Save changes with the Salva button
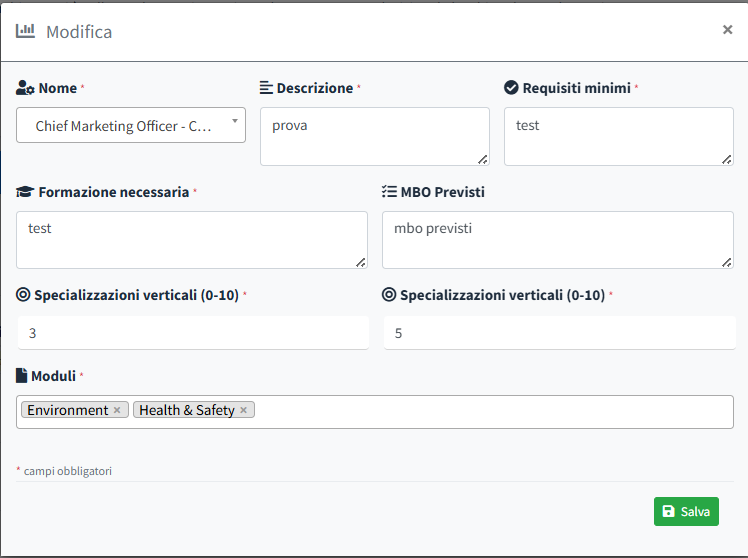 (686, 511)
